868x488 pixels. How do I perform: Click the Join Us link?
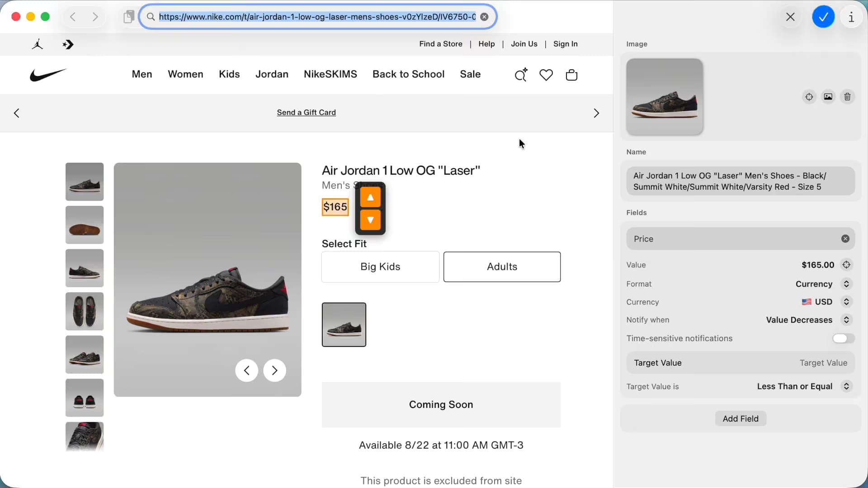(x=524, y=44)
